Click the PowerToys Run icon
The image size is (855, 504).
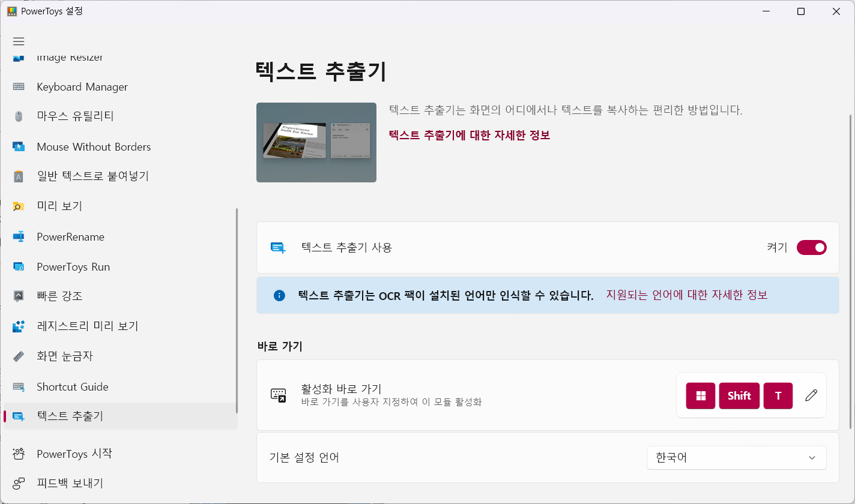tap(19, 266)
